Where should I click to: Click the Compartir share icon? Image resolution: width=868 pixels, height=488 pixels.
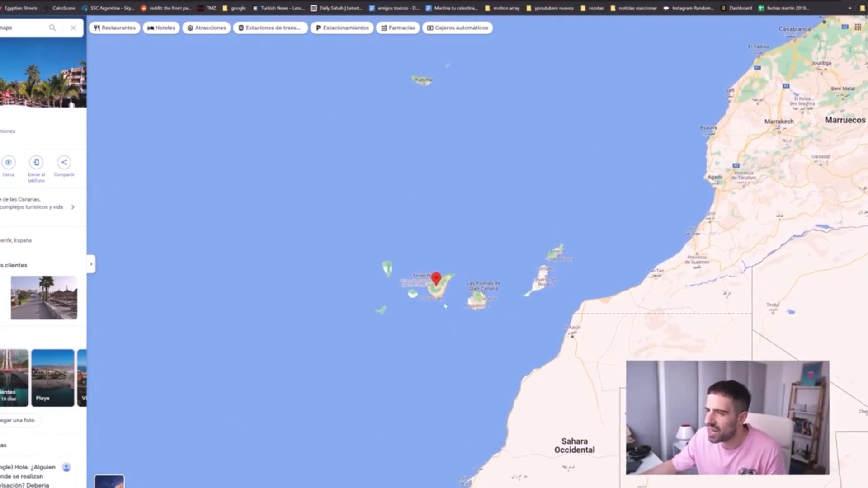64,163
